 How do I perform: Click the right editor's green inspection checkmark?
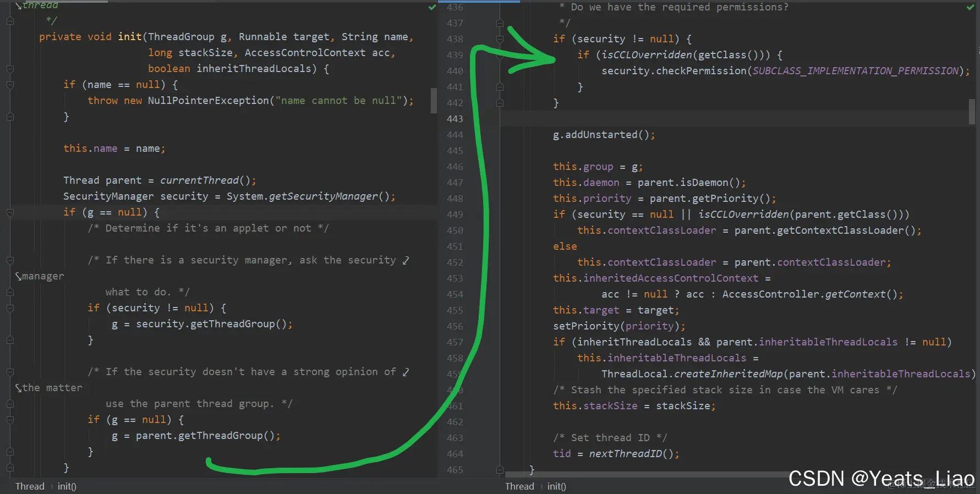point(970,7)
